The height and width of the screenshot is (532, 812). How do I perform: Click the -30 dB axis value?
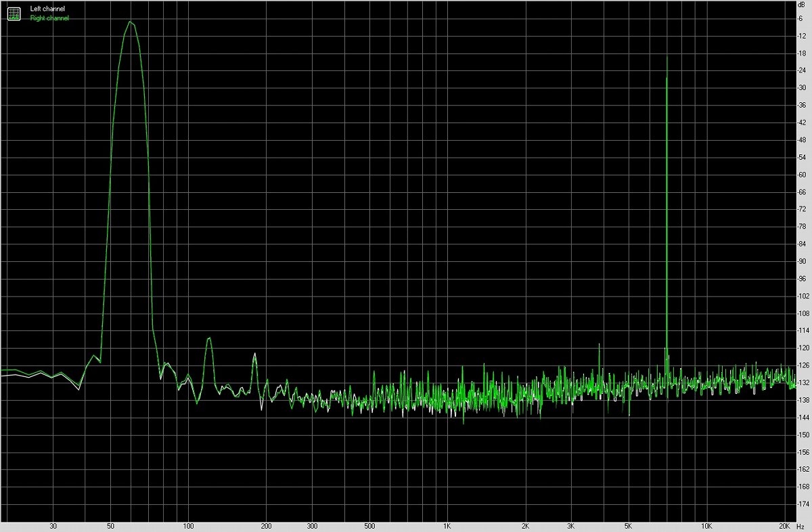click(x=803, y=88)
